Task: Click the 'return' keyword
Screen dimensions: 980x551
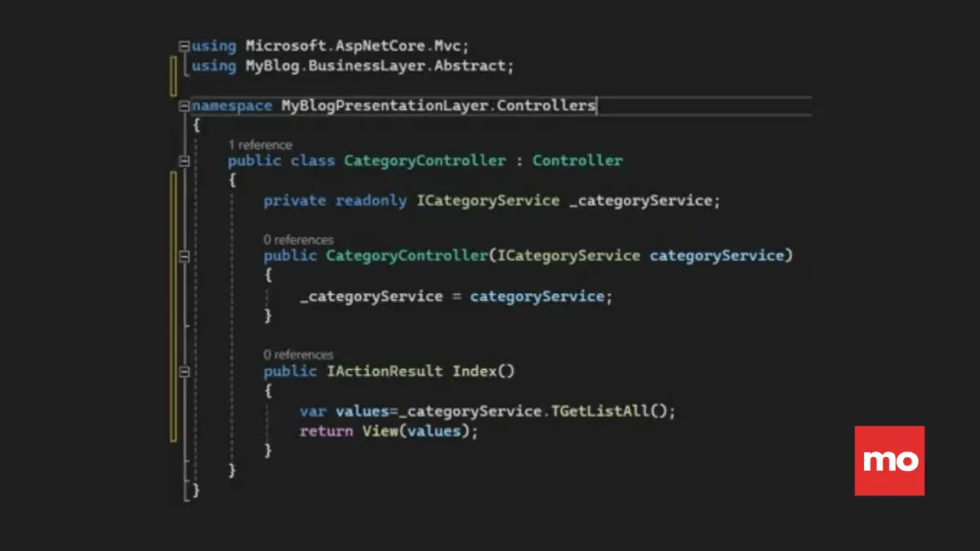Action: point(327,431)
